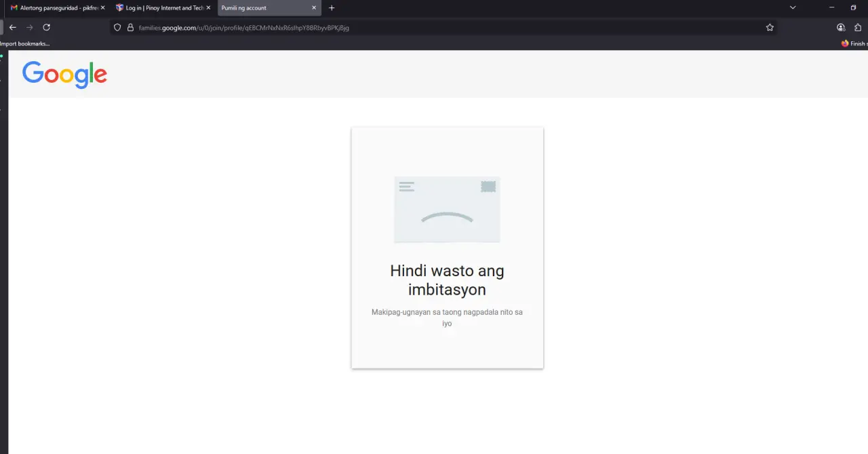Image resolution: width=868 pixels, height=454 pixels.
Task: Close the Pumili ng account tab
Action: [x=314, y=8]
